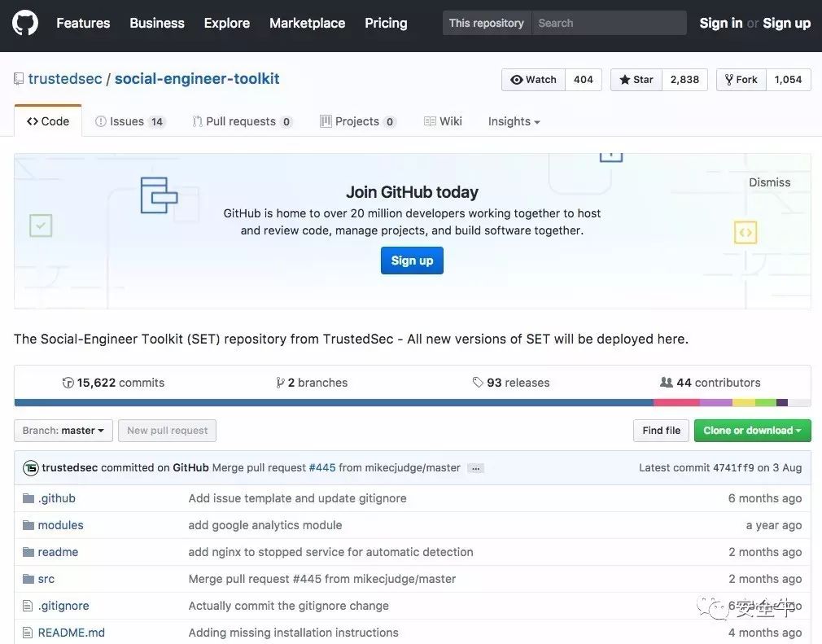Open the Wiki tab
This screenshot has height=644, width=822.
coord(443,121)
